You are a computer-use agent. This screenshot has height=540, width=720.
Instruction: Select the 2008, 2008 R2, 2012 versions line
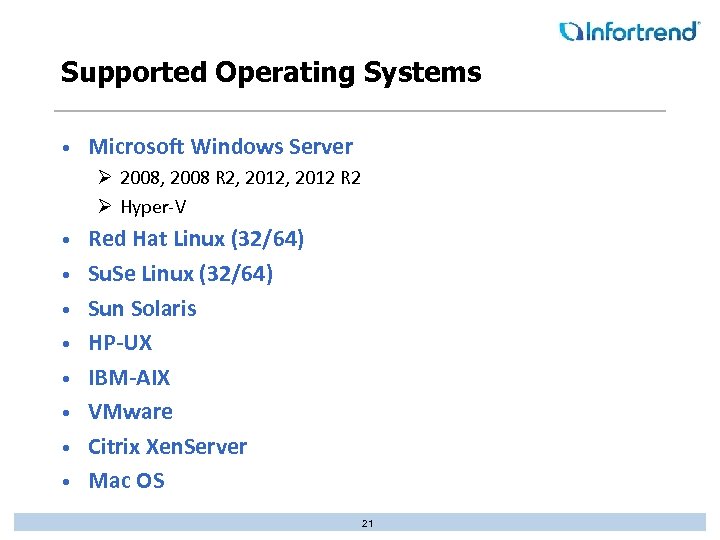coord(240,178)
